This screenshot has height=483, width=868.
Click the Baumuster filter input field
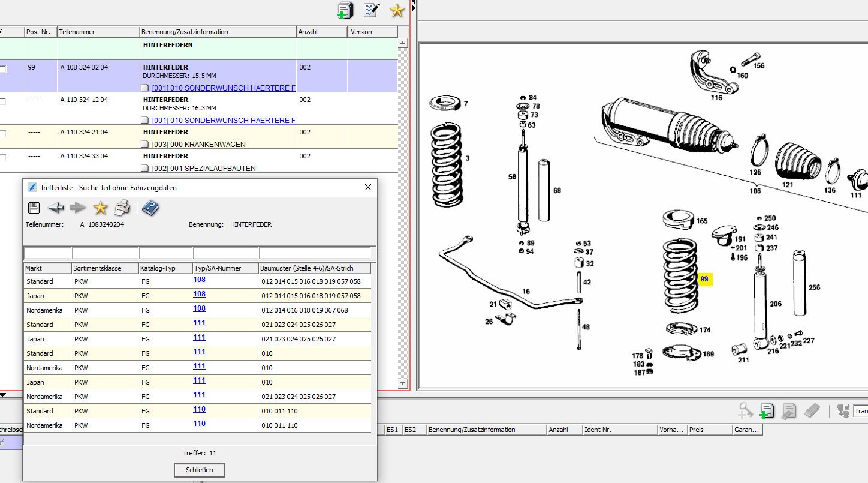click(315, 253)
